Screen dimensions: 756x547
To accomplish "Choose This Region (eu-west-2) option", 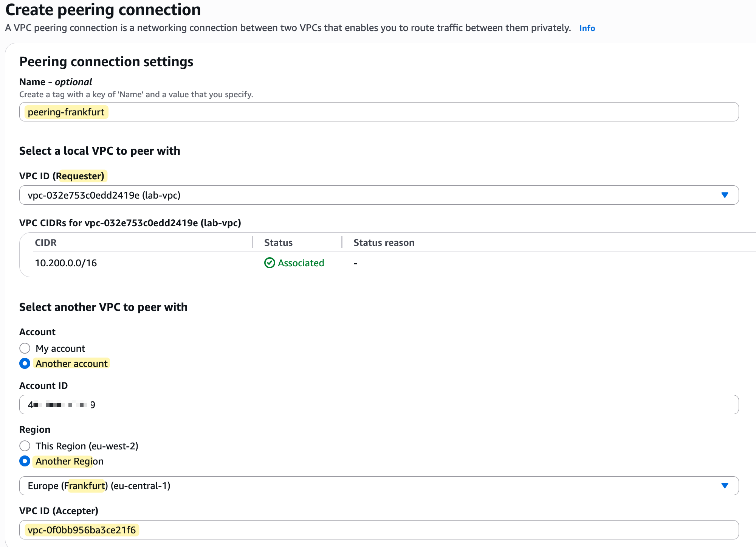I will point(25,446).
